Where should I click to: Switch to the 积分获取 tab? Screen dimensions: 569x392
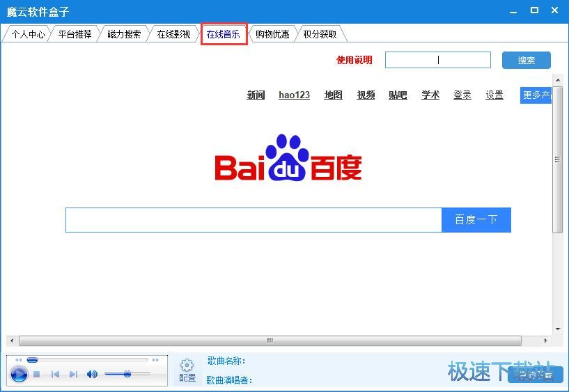(320, 34)
